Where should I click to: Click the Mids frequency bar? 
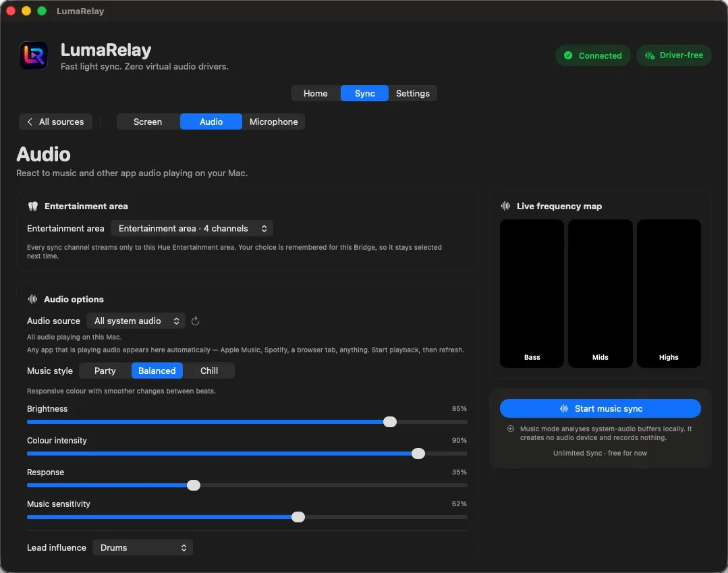(600, 294)
